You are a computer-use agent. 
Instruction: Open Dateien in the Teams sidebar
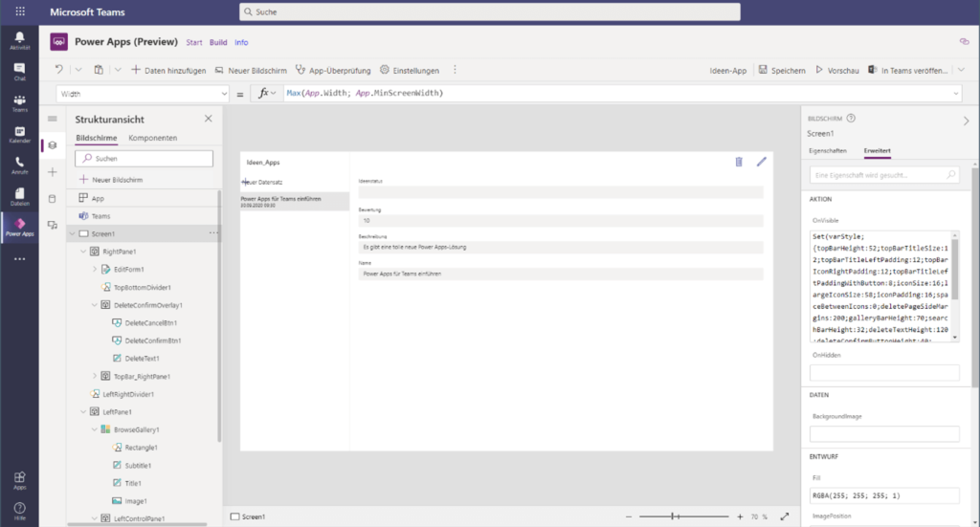pyautogui.click(x=19, y=197)
